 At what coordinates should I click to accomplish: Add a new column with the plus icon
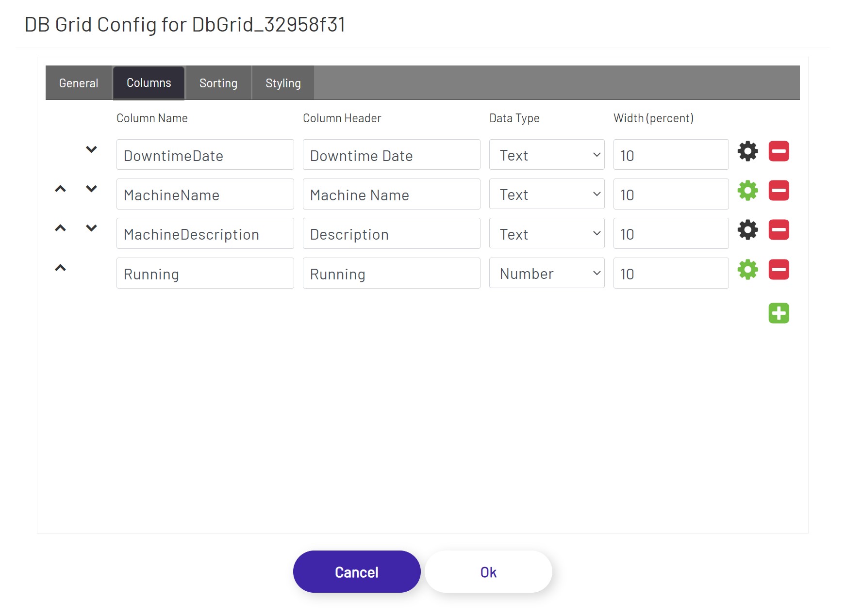(x=778, y=313)
